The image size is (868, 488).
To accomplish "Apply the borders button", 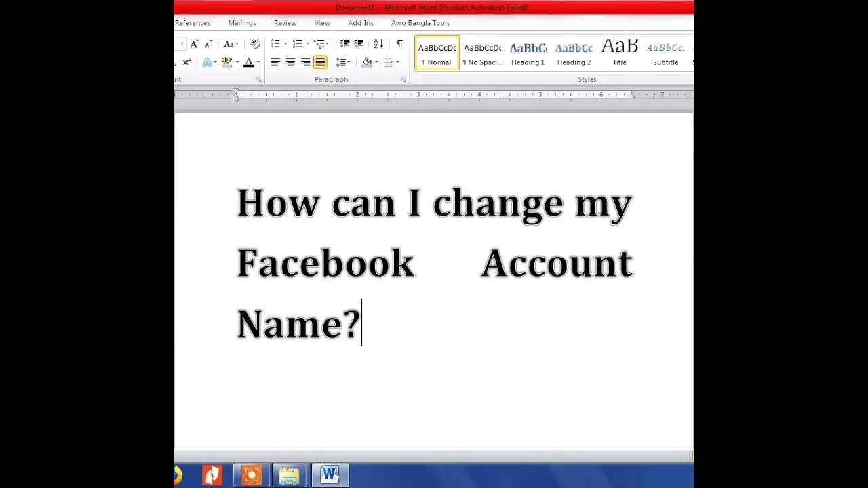I will pyautogui.click(x=388, y=62).
